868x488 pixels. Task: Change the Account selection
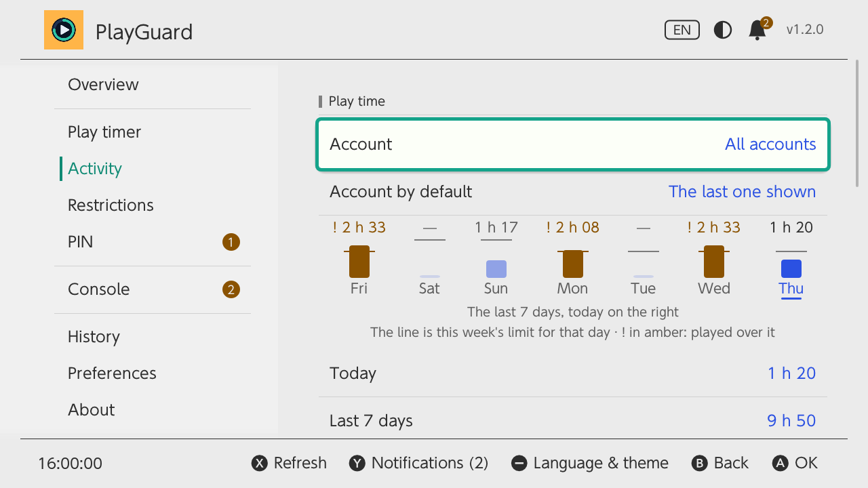[573, 144]
